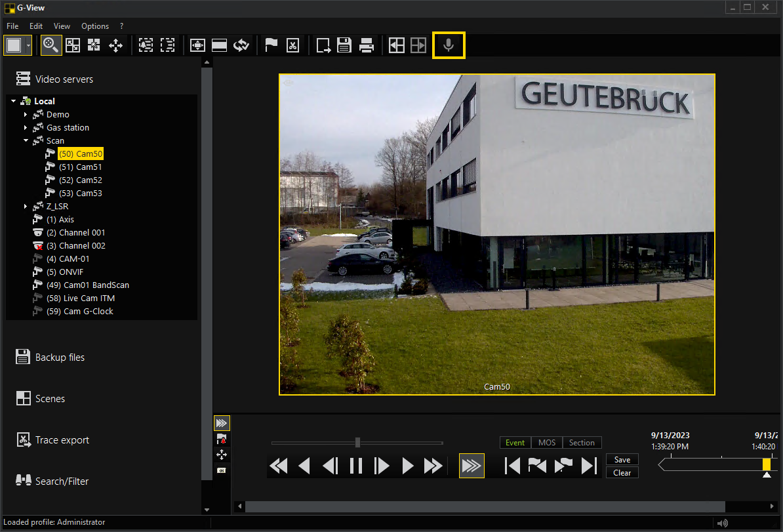
Task: Collapse the Local server tree node
Action: [x=14, y=101]
